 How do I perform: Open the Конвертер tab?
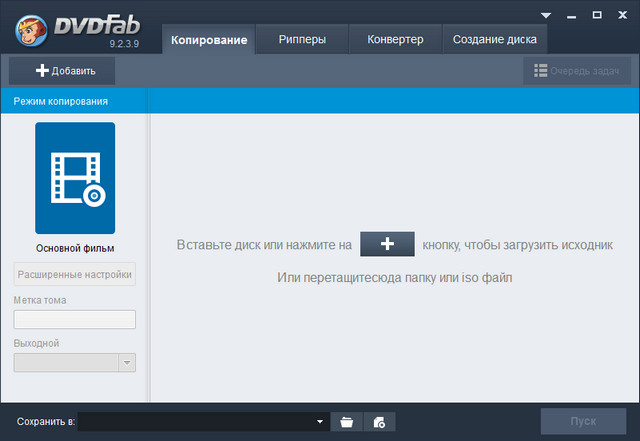click(x=393, y=40)
